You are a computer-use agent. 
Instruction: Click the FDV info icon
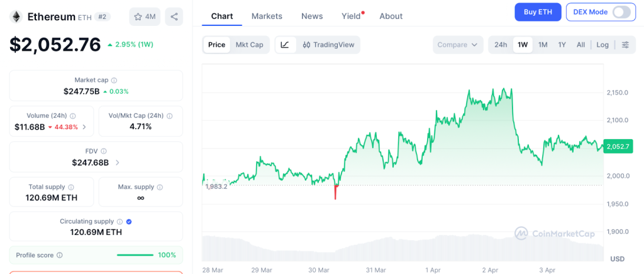coord(104,151)
